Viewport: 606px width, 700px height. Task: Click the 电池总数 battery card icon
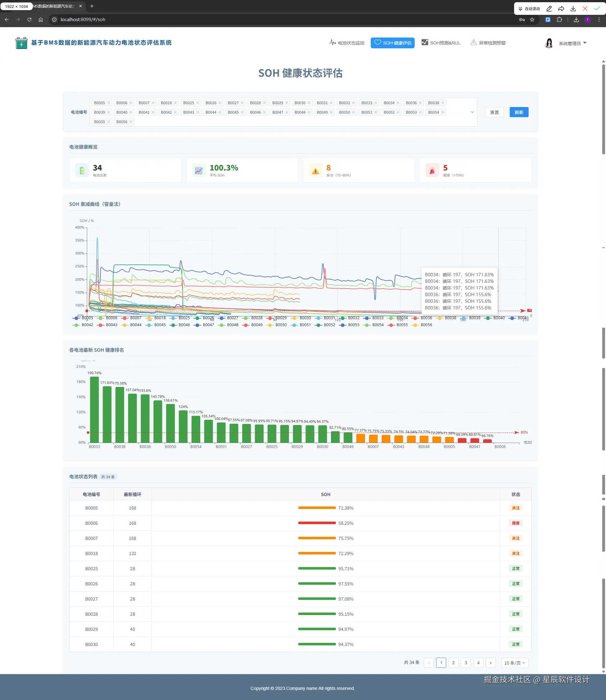82,171
